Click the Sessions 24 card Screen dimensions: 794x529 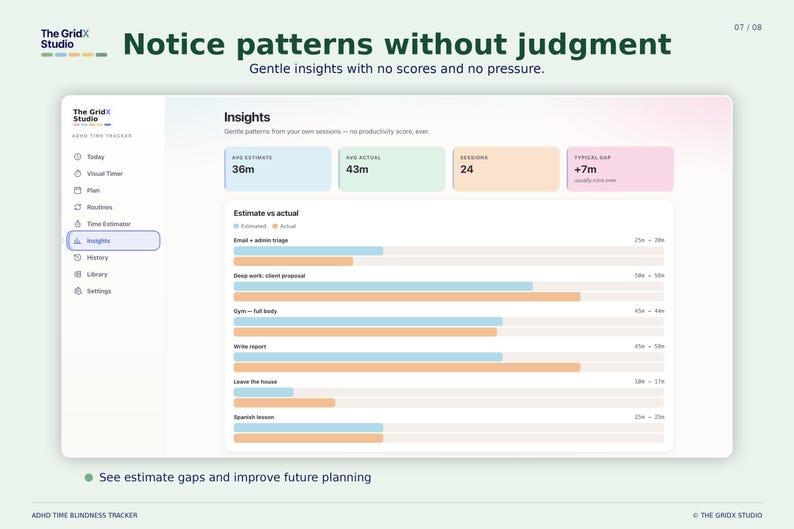506,169
